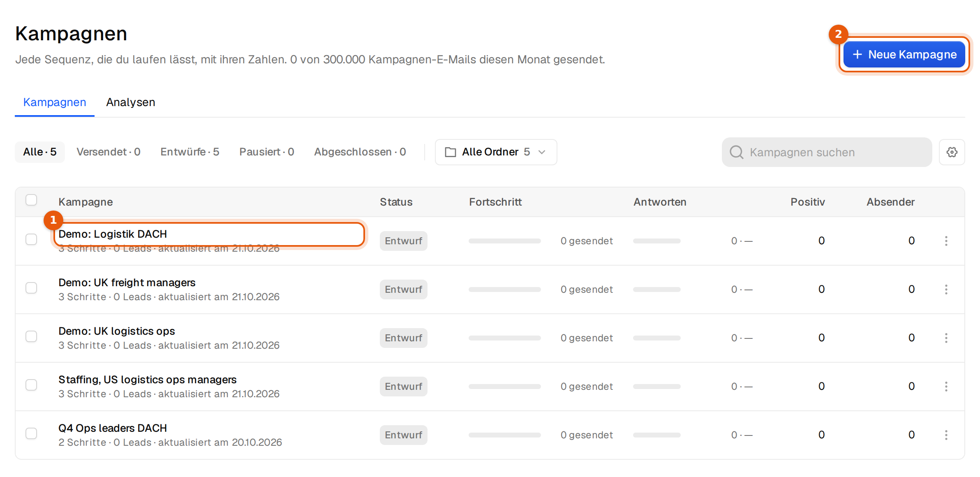Click the Entwurf status badge of Demo: UK freight managers
The height and width of the screenshot is (477, 980).
pos(404,289)
